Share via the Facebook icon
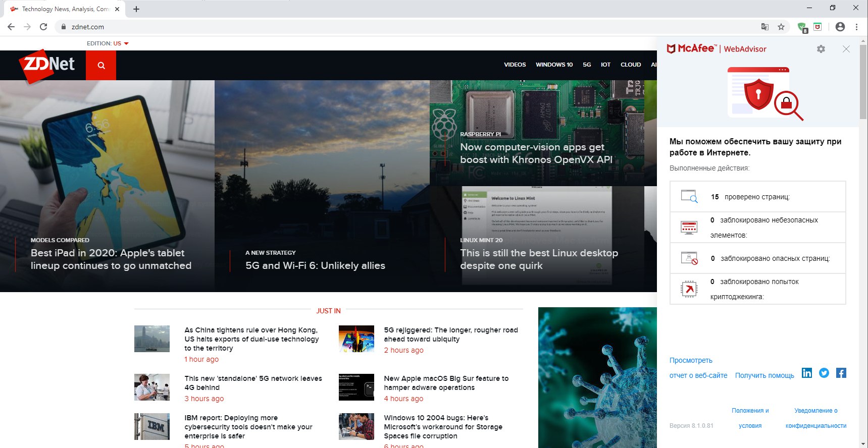The width and height of the screenshot is (868, 448). pos(841,373)
